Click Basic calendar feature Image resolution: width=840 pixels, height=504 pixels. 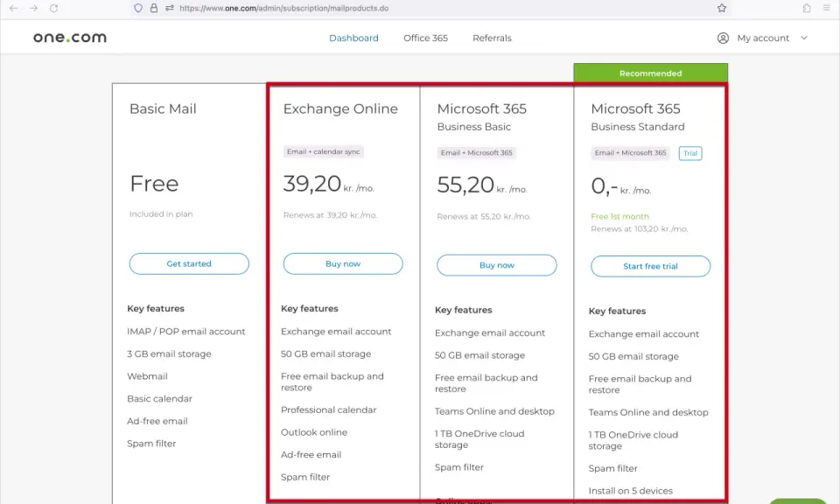point(159,399)
